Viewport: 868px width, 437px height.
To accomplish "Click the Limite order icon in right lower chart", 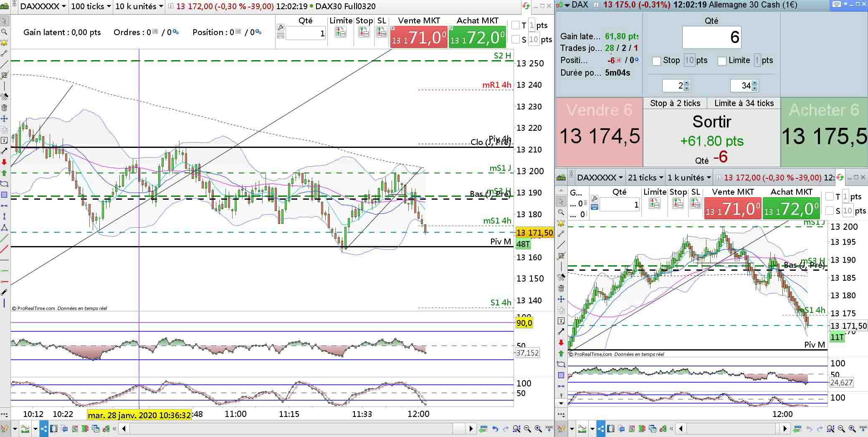I will pos(654,203).
